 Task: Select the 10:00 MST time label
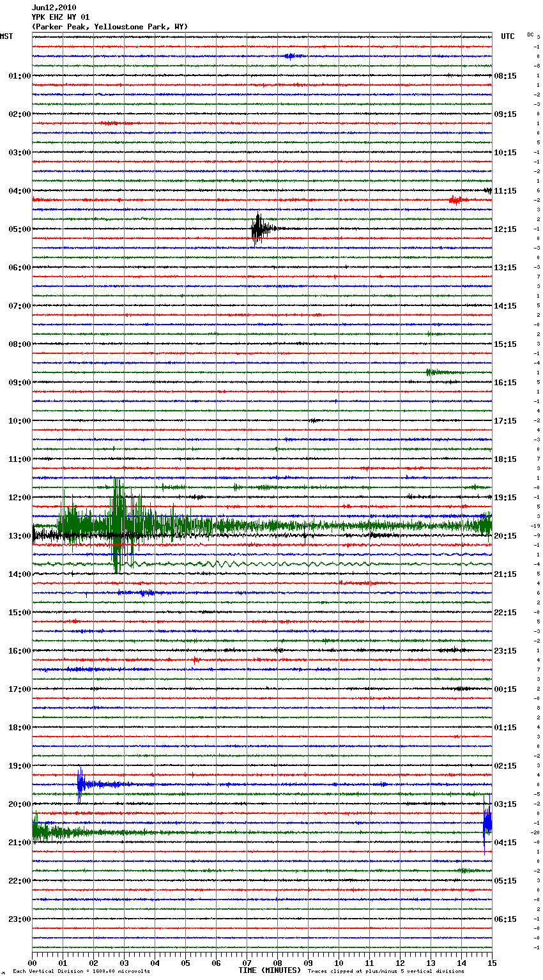pos(19,421)
